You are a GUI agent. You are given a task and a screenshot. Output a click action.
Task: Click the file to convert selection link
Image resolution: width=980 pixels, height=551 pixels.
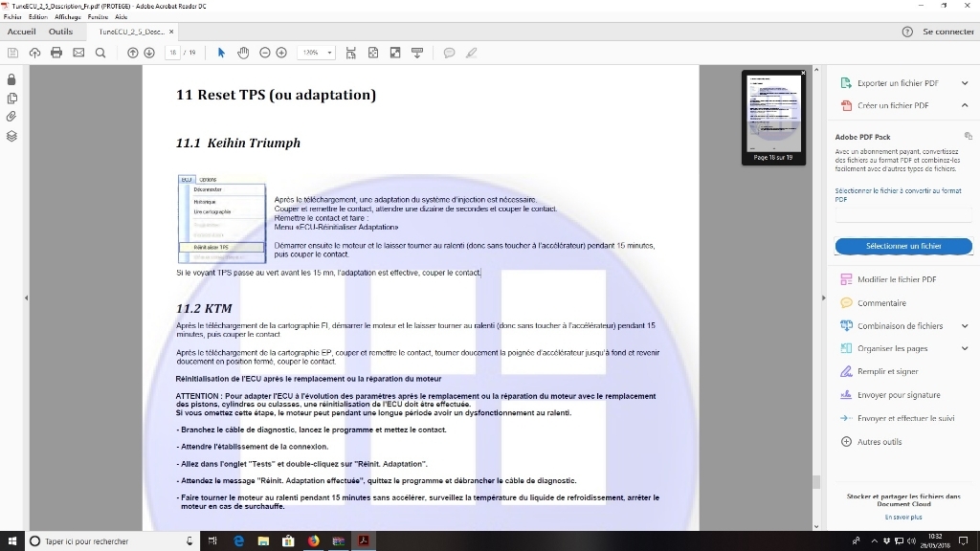point(898,195)
